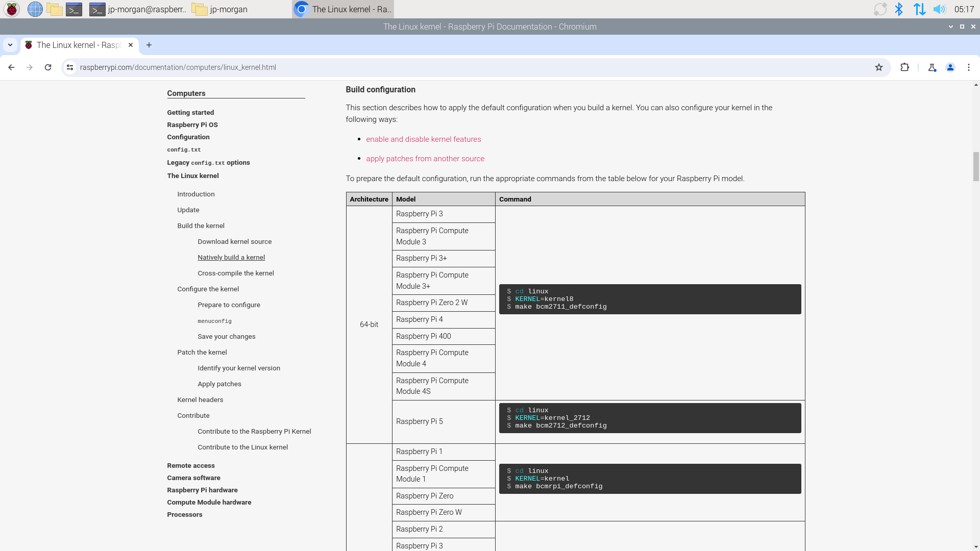Viewport: 980px width, 551px height.
Task: Open the Bluetooth tray menu
Action: point(899,9)
